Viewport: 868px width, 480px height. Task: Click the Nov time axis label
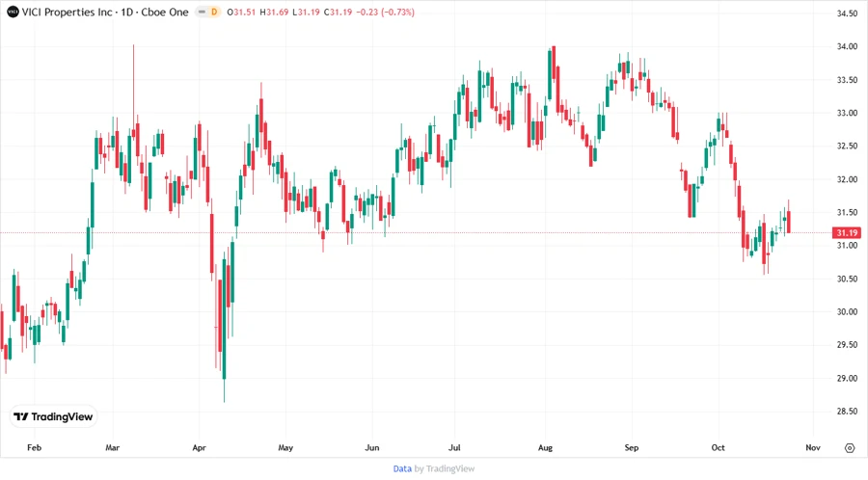pyautogui.click(x=813, y=448)
